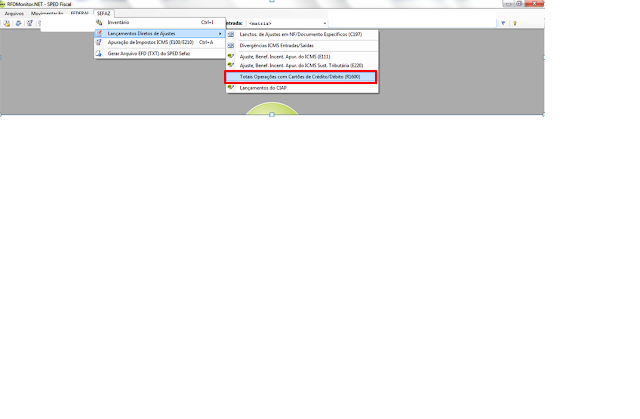This screenshot has height=419, width=640.
Task: Minimize the RFDMonitor.NET window
Action: [x=508, y=4]
